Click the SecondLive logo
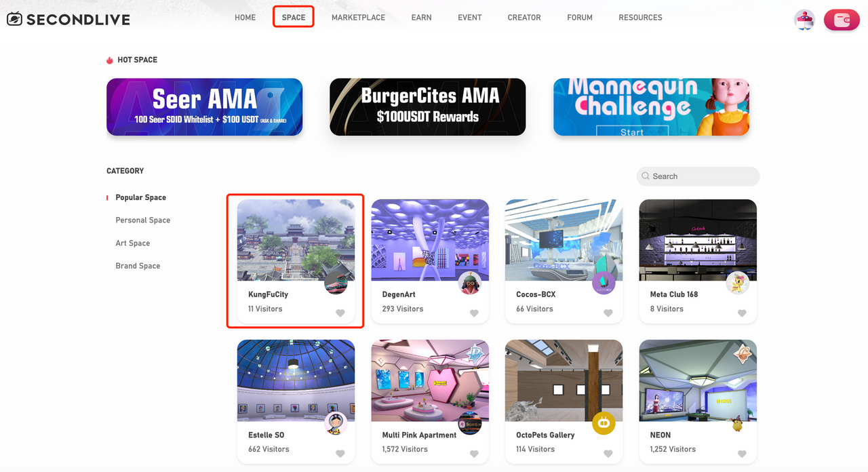Screen dimensions: 868x472 68,19
